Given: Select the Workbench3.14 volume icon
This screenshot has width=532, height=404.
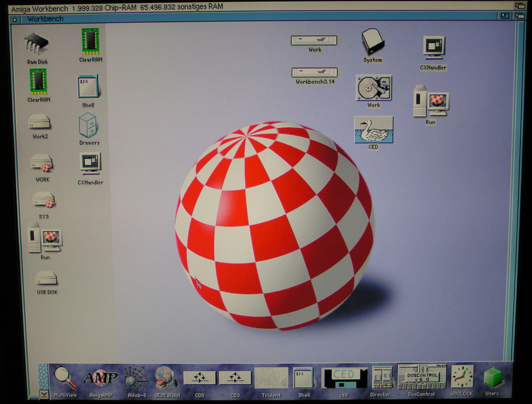Looking at the screenshot, I should [x=315, y=72].
